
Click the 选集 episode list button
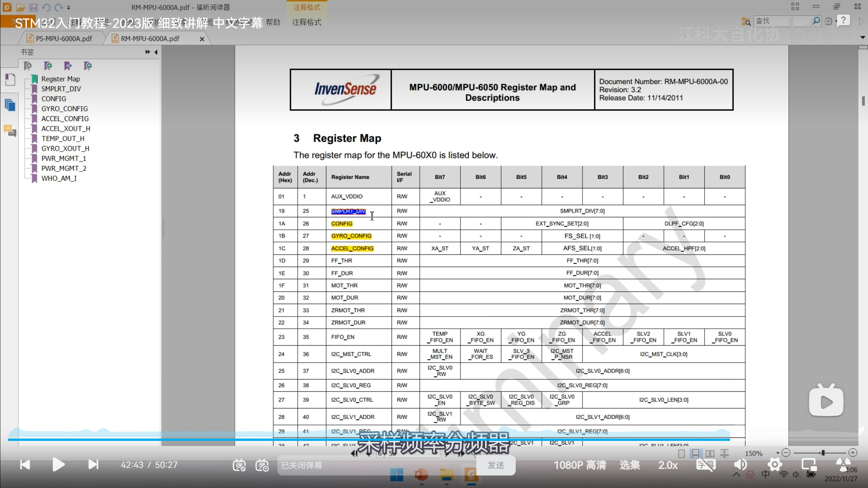pos(630,465)
